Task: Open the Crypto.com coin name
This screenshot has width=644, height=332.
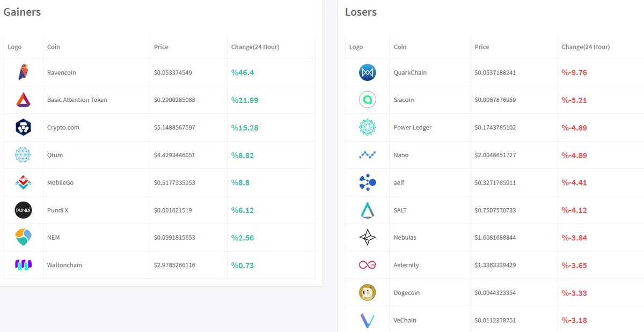Action: [x=63, y=127]
